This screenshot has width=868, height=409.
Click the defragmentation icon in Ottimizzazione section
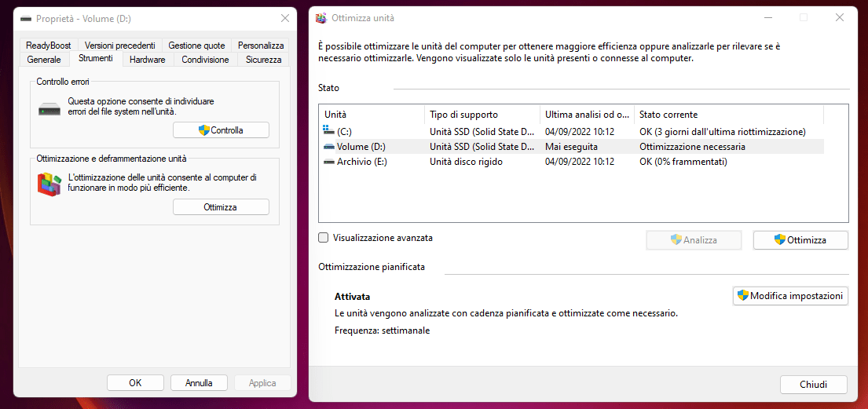[49, 184]
